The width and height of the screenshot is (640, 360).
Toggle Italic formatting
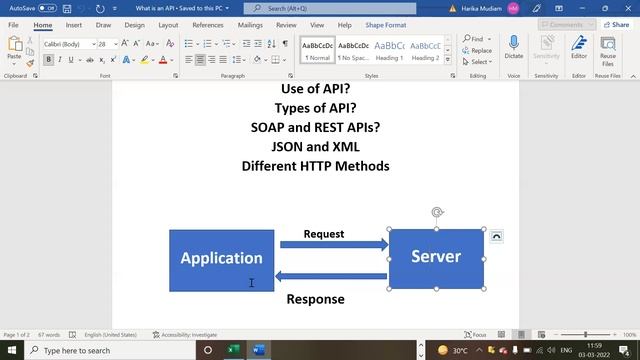(x=60, y=60)
